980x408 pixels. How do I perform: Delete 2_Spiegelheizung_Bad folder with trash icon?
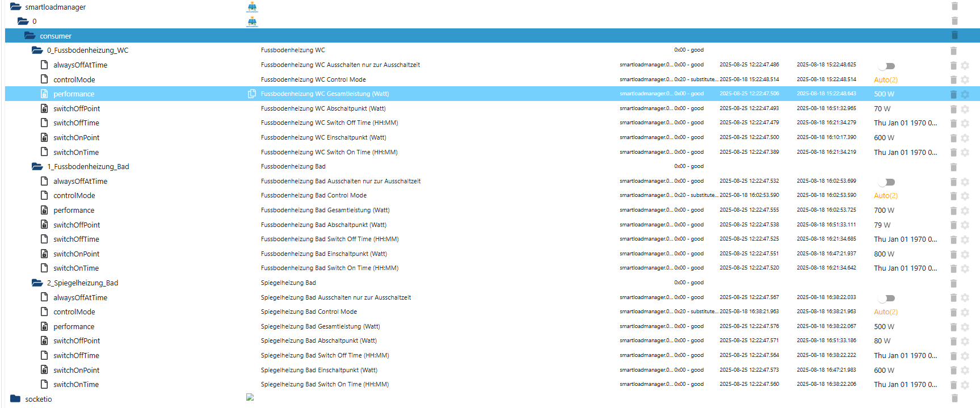(x=954, y=284)
